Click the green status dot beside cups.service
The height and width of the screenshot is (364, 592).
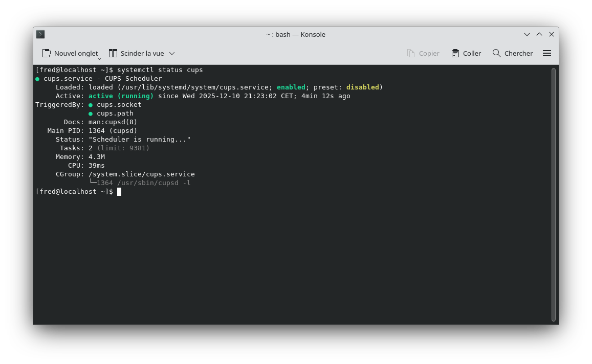(36, 78)
